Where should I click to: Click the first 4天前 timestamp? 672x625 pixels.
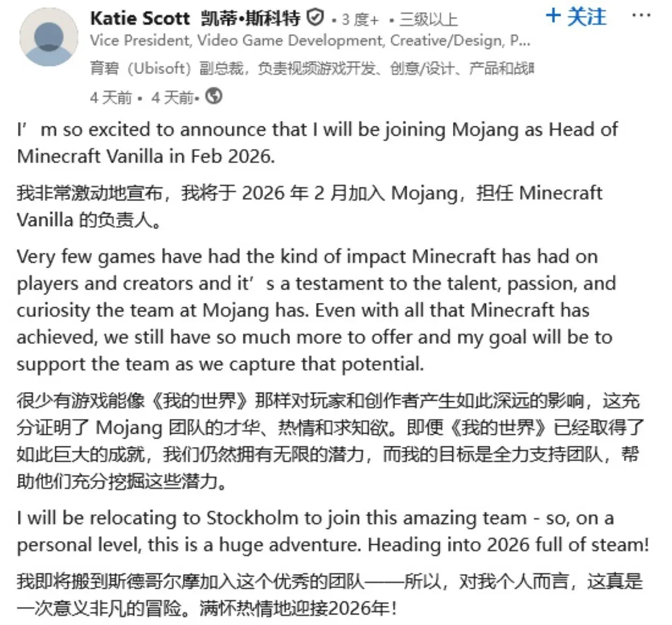coord(111,97)
